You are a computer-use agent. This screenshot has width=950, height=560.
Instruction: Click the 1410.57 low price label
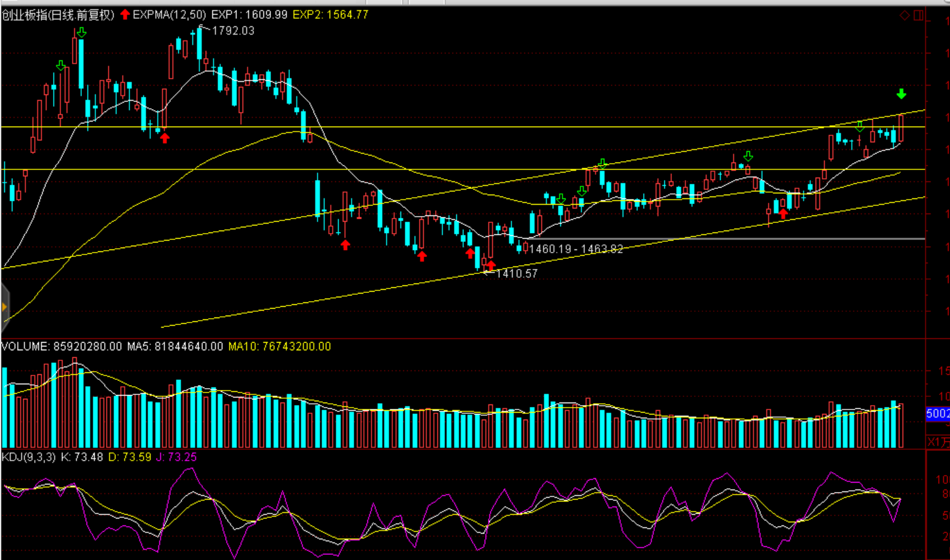tap(516, 273)
